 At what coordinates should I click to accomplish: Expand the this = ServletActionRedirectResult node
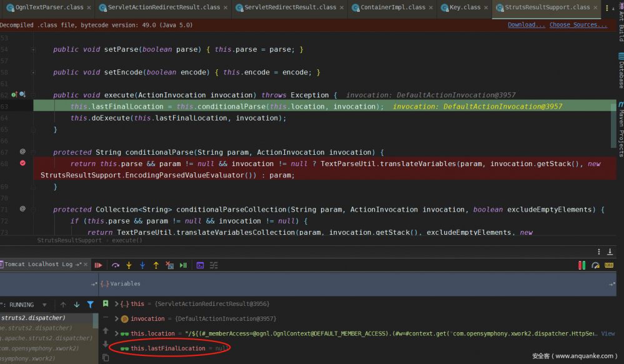(117, 303)
